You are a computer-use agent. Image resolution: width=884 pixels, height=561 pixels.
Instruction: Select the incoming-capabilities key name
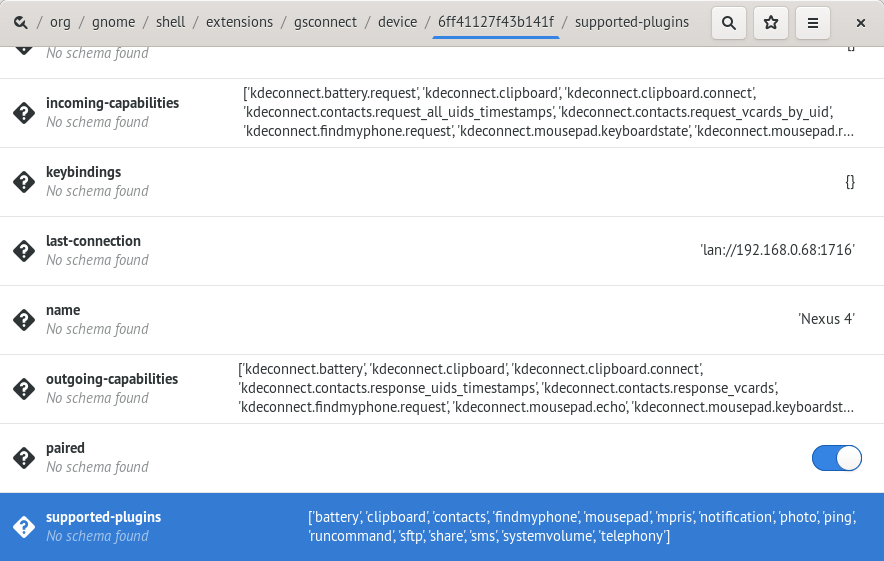112,103
